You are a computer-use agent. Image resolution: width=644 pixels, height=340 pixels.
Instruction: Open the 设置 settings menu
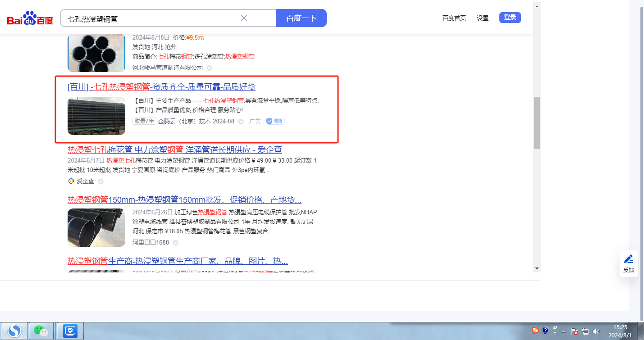483,18
